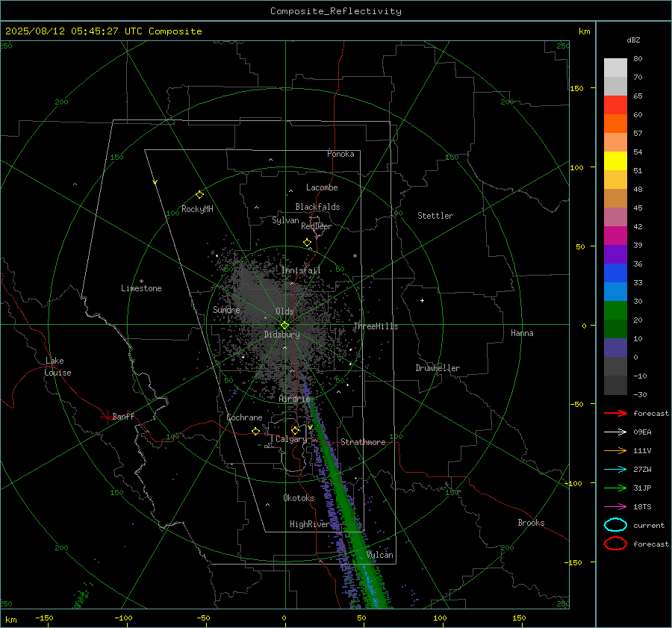The width and height of the screenshot is (672, 628).
Task: Select the yellow arrow marker east of Calgary
Action: point(310,427)
